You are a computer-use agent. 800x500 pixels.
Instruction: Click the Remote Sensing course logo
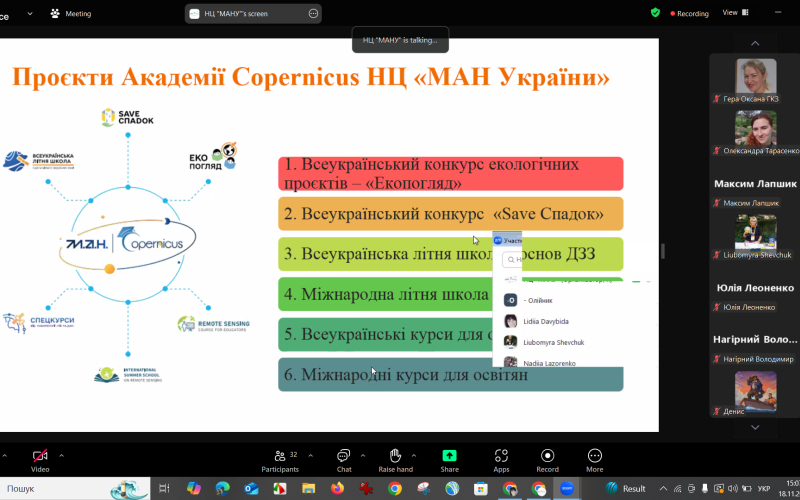(213, 324)
